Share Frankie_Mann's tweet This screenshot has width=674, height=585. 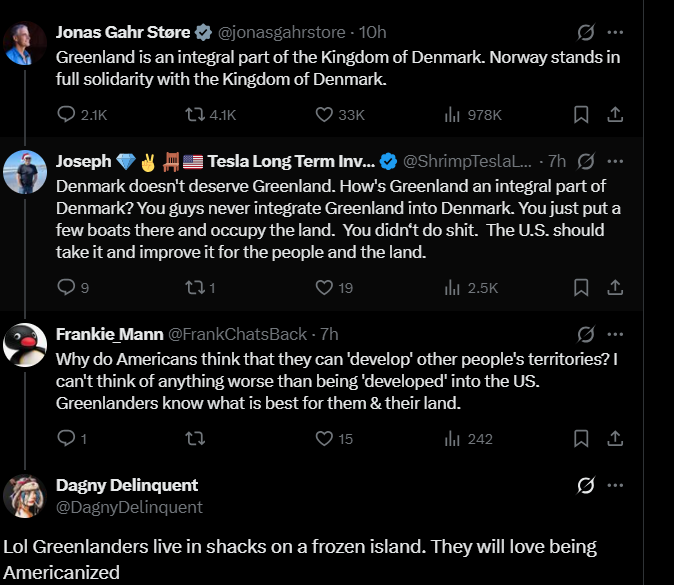tap(616, 438)
